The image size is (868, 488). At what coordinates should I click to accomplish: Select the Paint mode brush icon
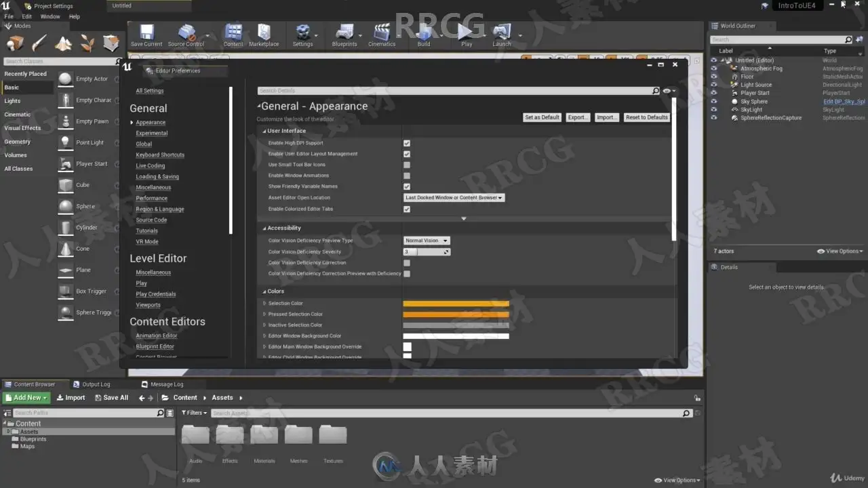point(39,43)
